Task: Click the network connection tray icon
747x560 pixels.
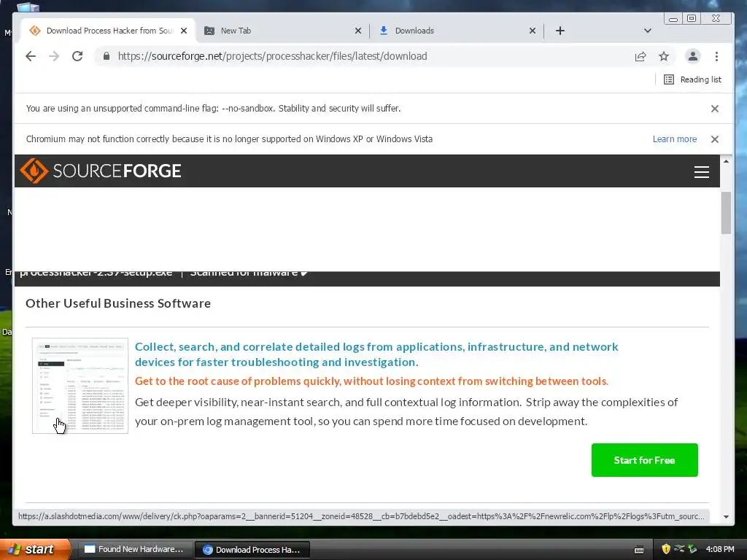Action: tap(679, 549)
